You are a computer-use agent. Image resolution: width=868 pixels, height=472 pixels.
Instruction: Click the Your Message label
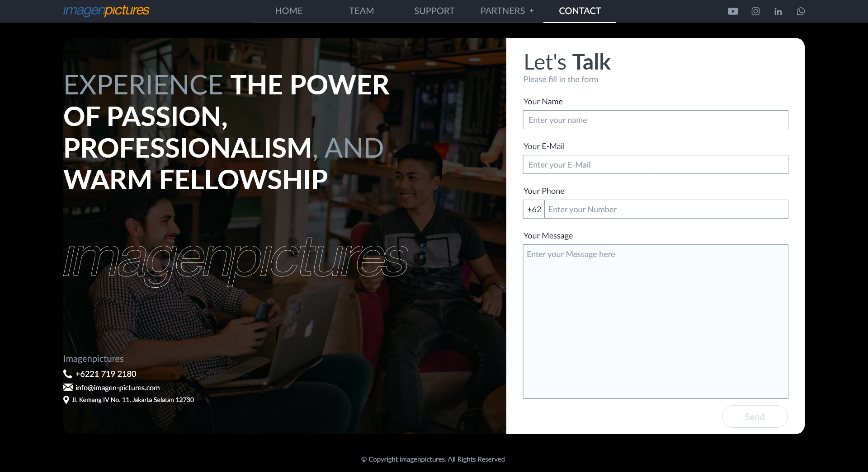click(548, 236)
